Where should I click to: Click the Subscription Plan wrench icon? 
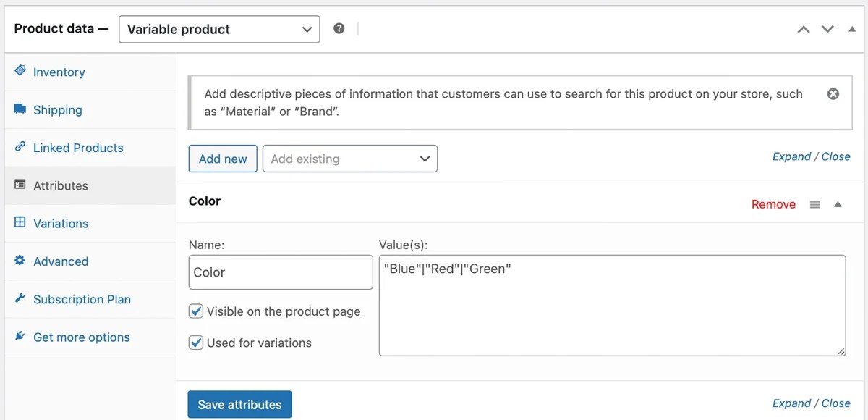click(20, 299)
